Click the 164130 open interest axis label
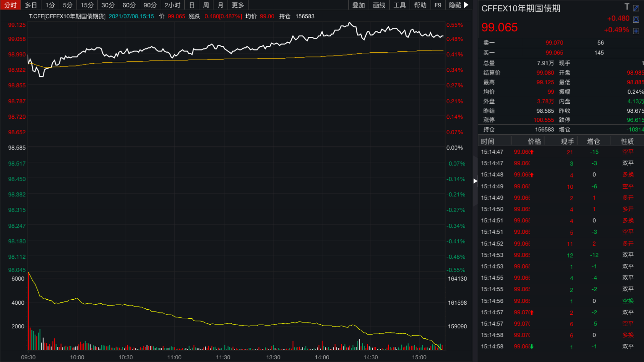 point(457,279)
